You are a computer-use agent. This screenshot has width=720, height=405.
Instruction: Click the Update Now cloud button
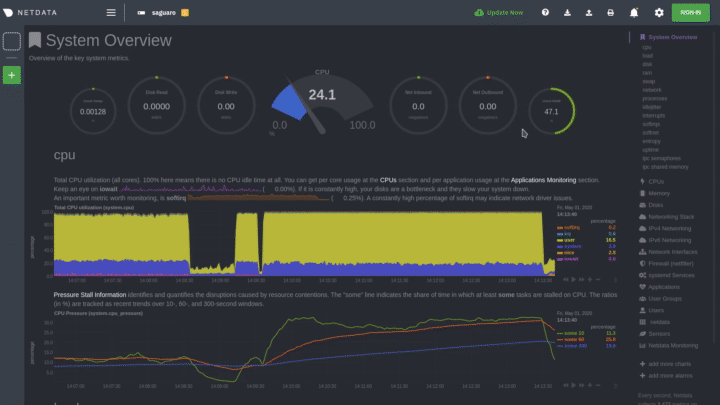(x=499, y=13)
